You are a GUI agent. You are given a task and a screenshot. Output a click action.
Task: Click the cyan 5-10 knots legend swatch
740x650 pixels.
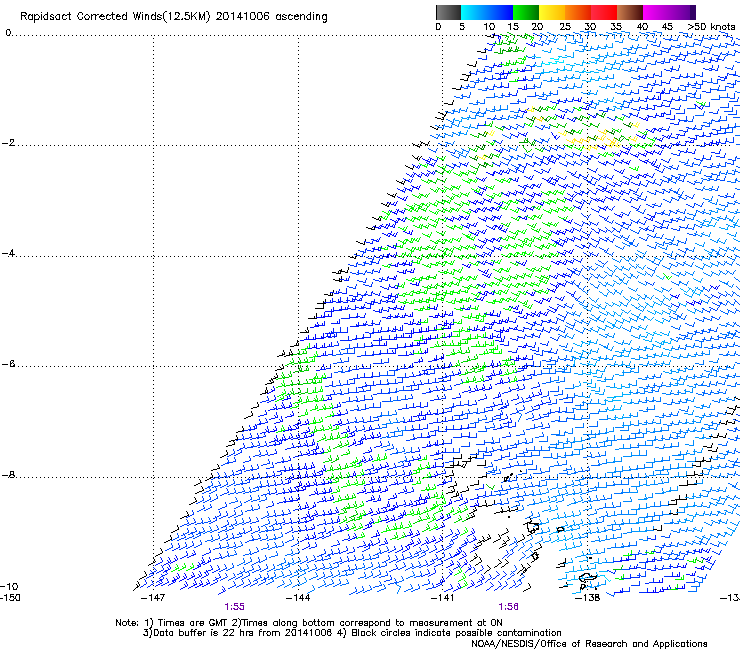point(474,12)
